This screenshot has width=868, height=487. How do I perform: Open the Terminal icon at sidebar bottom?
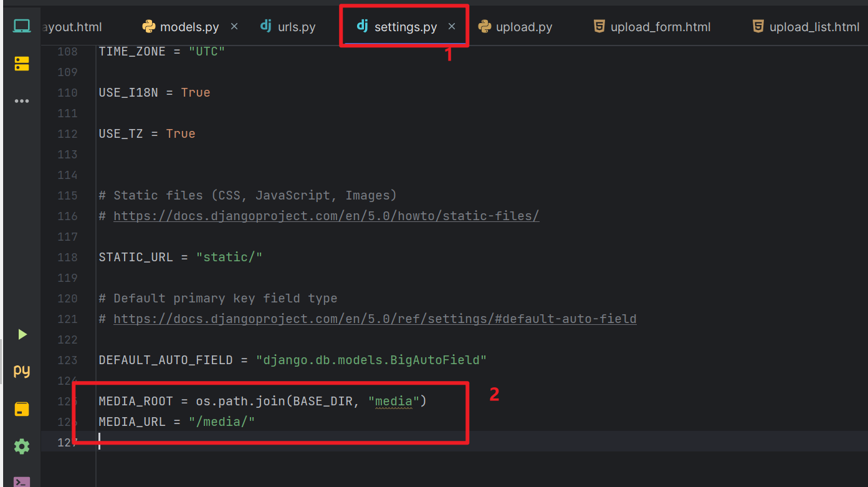(22, 481)
